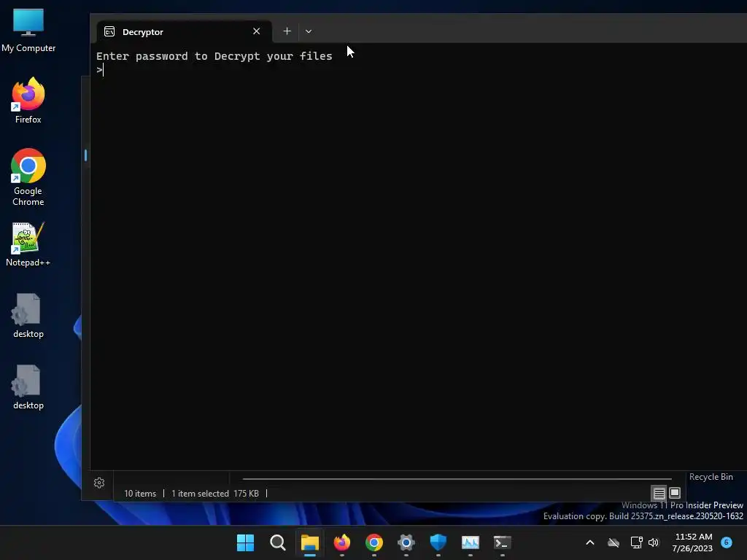Open the Terminal icon in taskbar
Screen dimensions: 747x560
click(502, 542)
